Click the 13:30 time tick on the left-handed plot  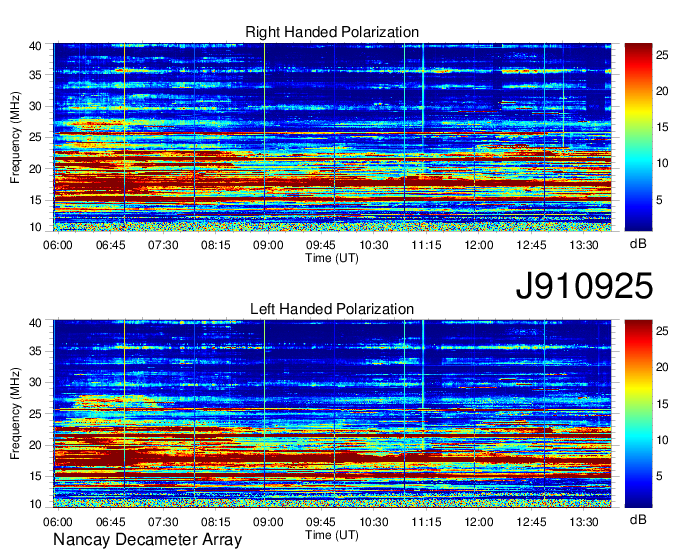tap(584, 522)
